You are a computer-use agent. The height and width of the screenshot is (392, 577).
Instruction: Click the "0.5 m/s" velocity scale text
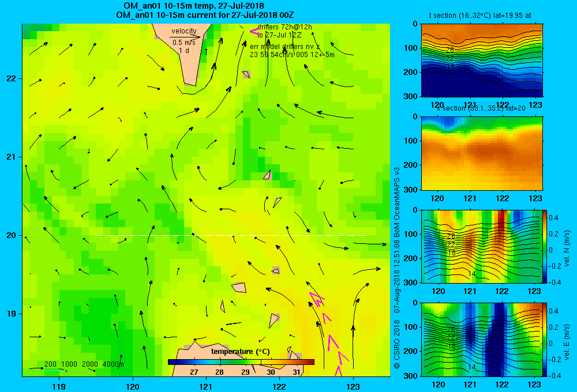184,43
